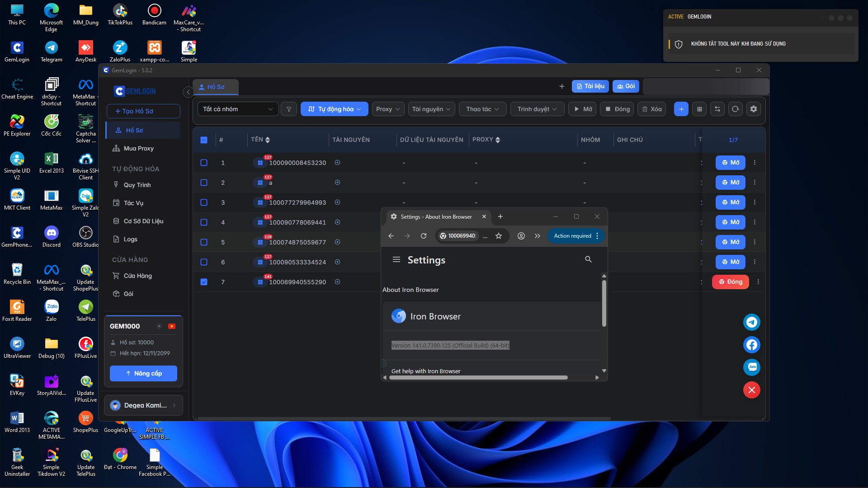Open the 'Thao tác' dropdown

pyautogui.click(x=483, y=109)
